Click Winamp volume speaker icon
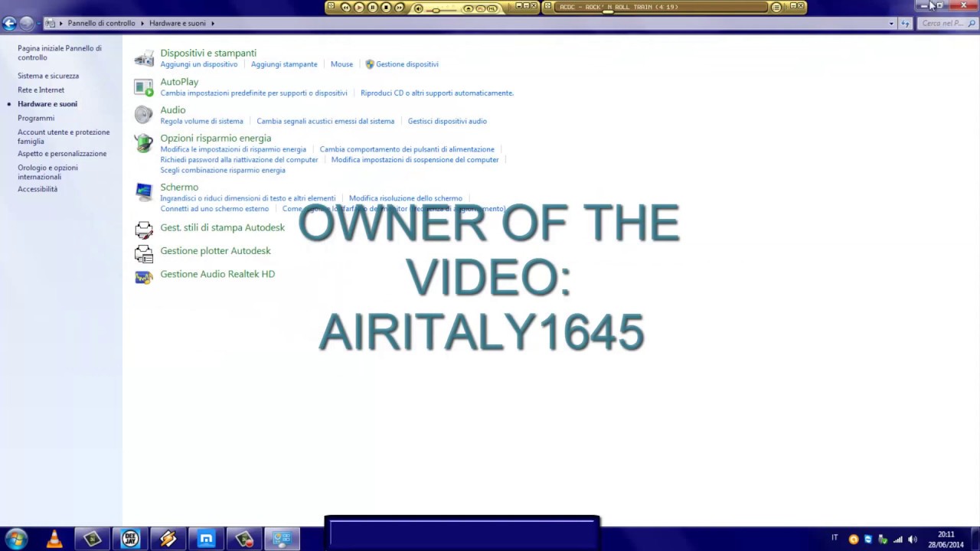Viewport: 980px width, 551px height. (x=418, y=8)
